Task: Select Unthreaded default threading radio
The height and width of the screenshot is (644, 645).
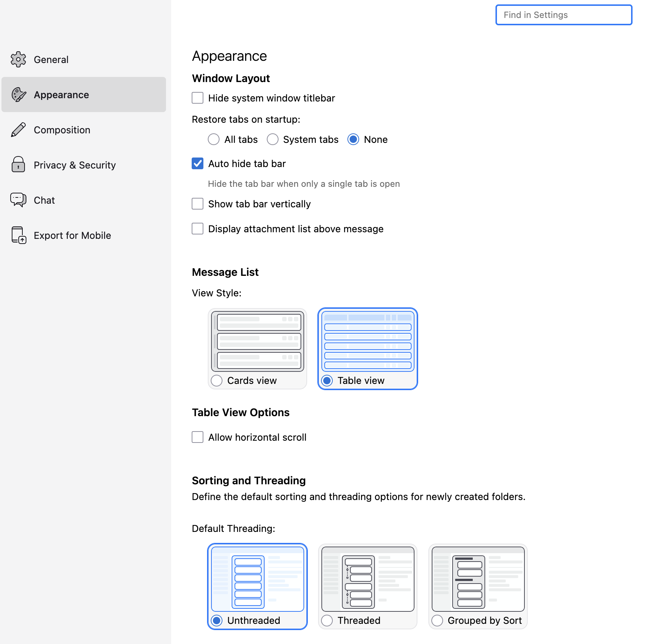Action: (x=217, y=621)
